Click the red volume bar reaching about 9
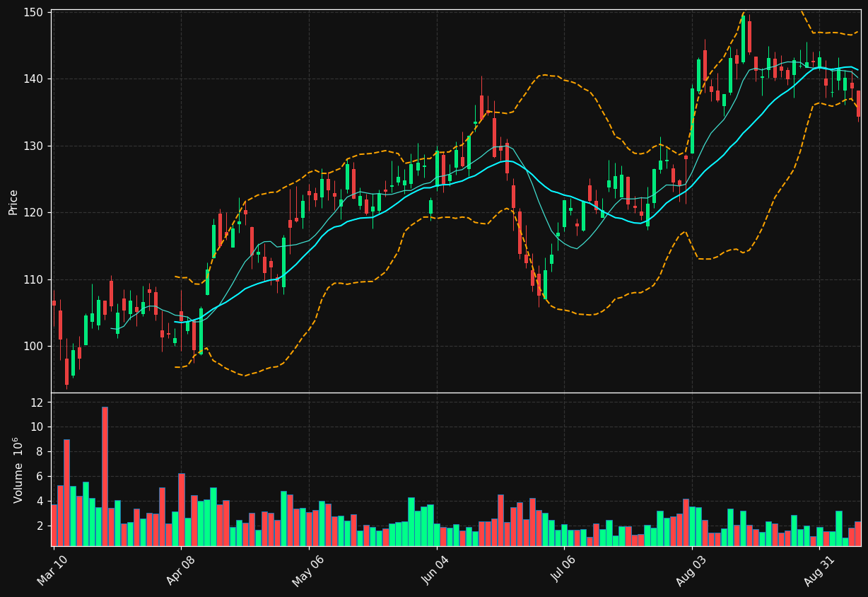This screenshot has width=868, height=597. pos(66,492)
